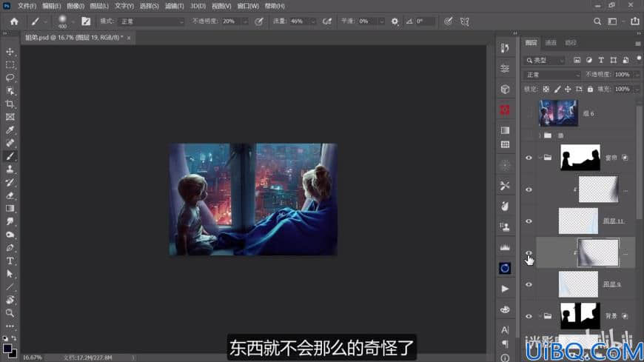Toggle pressure for brush size
Screen dimensions: 644x362
(x=448, y=21)
